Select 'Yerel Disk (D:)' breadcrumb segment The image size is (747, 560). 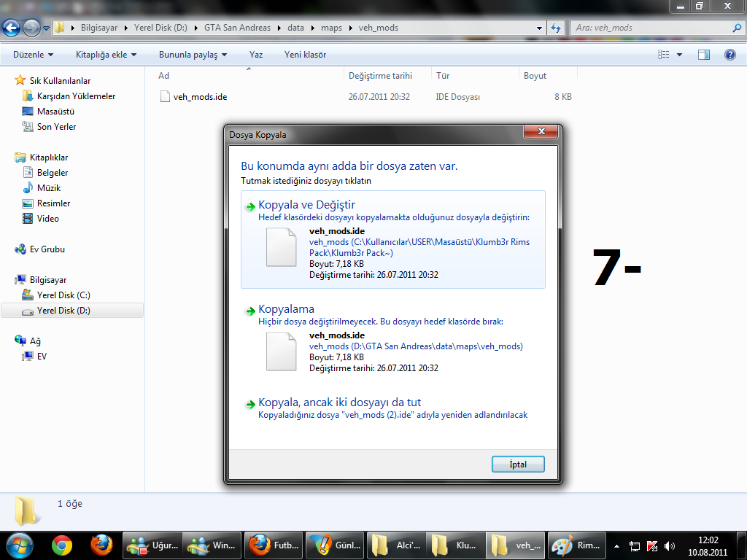click(160, 28)
